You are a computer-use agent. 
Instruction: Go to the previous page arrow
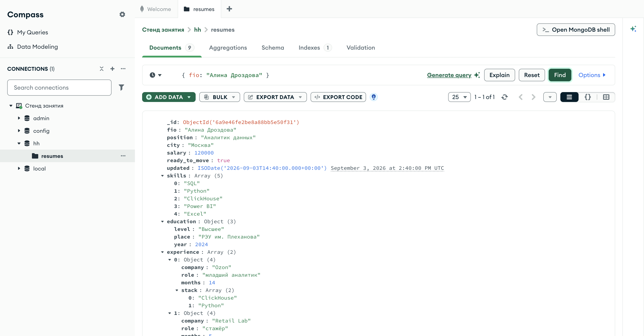[x=521, y=97]
